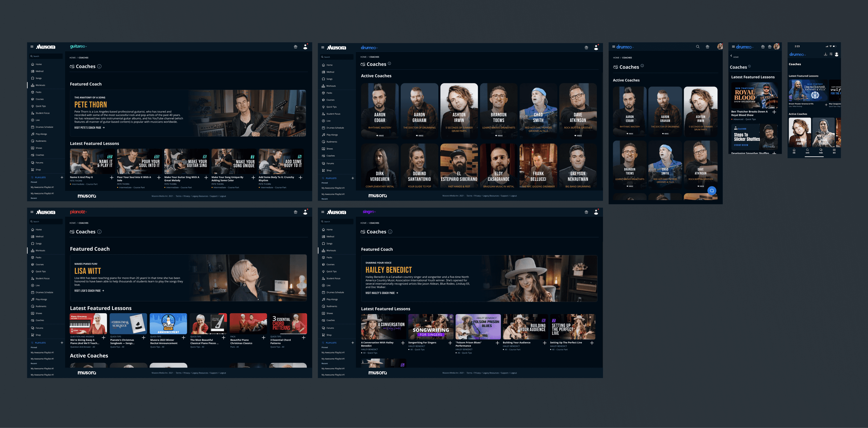Open the guitareo brand switcher dropdown
Image resolution: width=868 pixels, height=428 pixels.
click(78, 47)
